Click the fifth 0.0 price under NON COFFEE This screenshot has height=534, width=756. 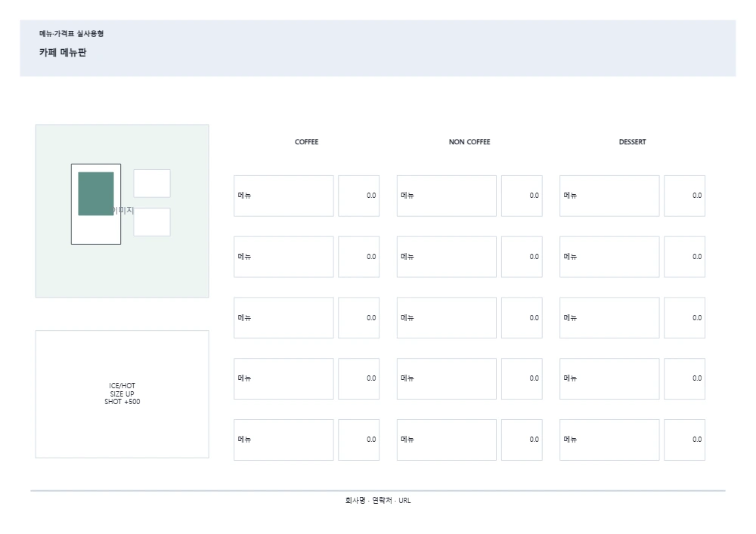[522, 440]
